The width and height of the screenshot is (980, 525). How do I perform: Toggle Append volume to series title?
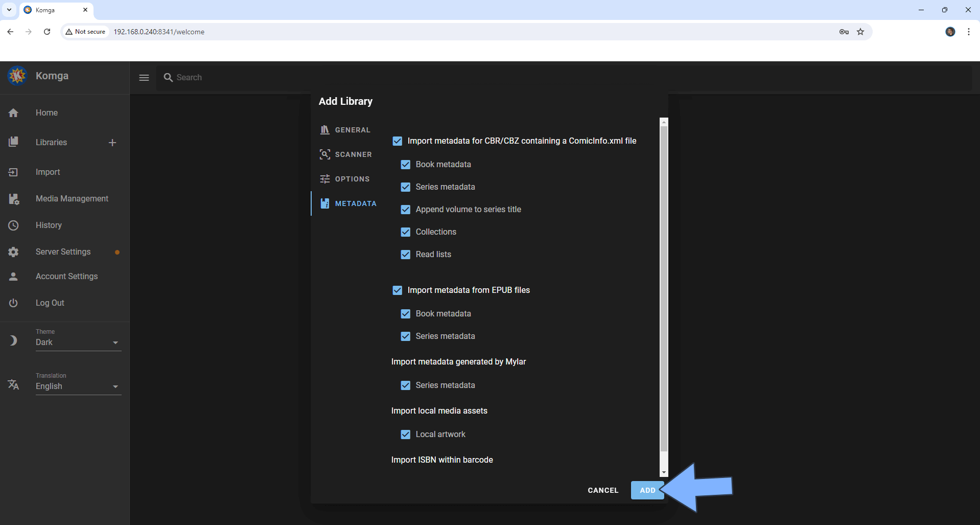click(x=405, y=210)
